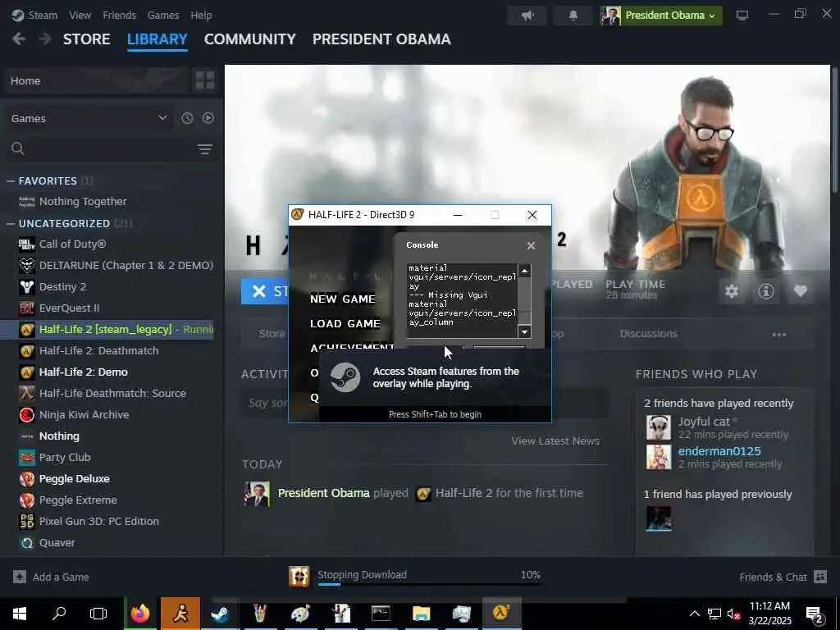Select Half-Life 2: Demo

(x=83, y=372)
